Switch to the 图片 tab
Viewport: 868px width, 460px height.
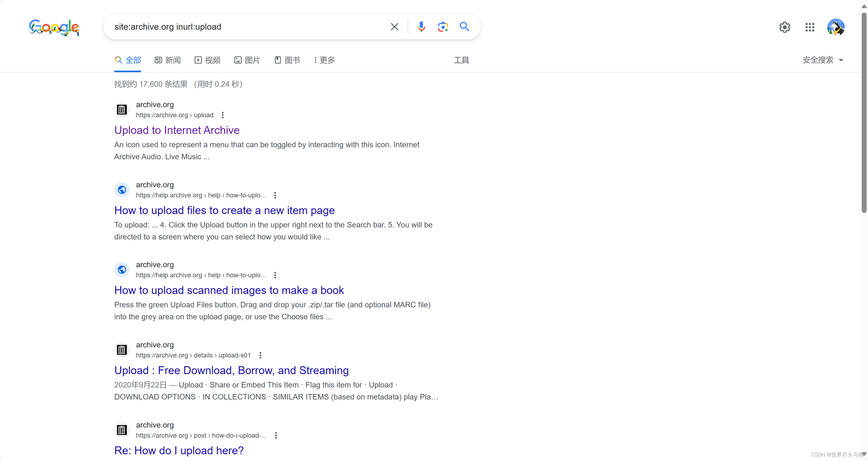[247, 60]
